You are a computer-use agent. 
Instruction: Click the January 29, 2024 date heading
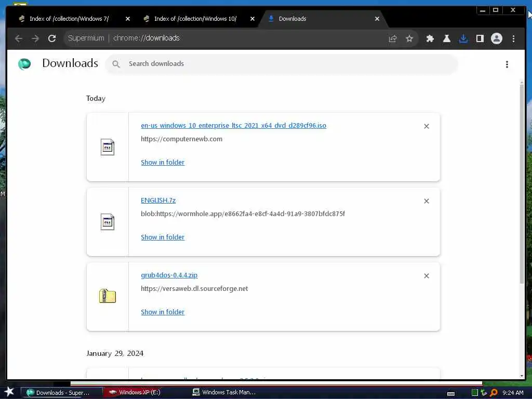pyautogui.click(x=115, y=353)
